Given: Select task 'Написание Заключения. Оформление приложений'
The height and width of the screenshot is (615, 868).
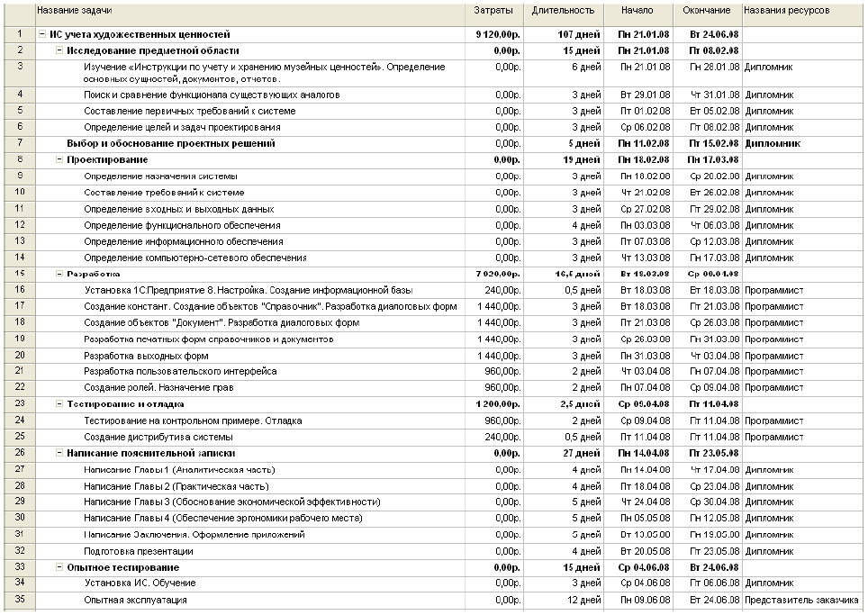Looking at the screenshot, I should [194, 535].
